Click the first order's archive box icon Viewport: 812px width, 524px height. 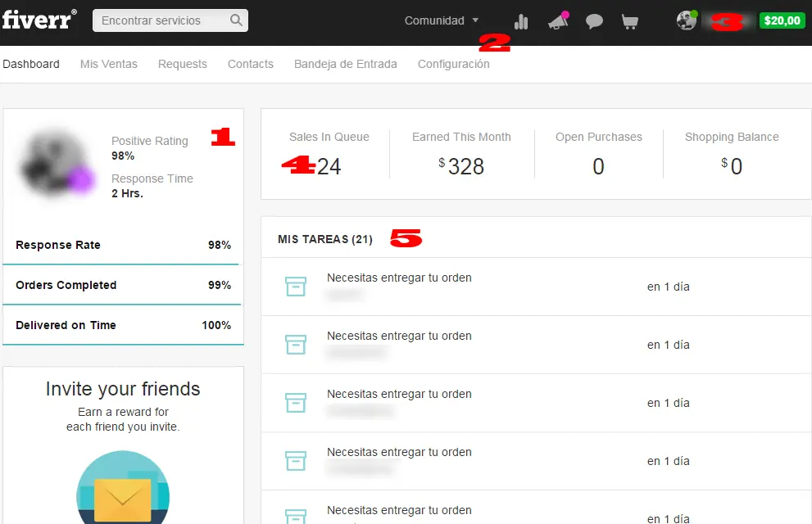[296, 286]
